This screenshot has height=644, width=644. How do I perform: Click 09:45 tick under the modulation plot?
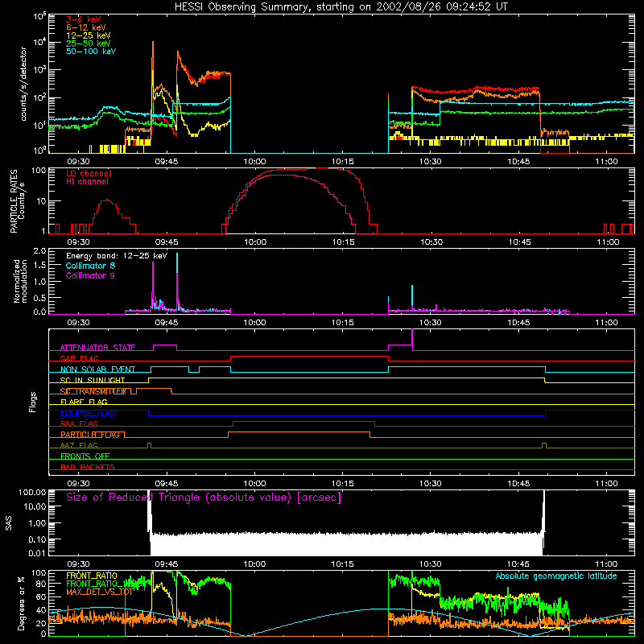[x=167, y=323]
